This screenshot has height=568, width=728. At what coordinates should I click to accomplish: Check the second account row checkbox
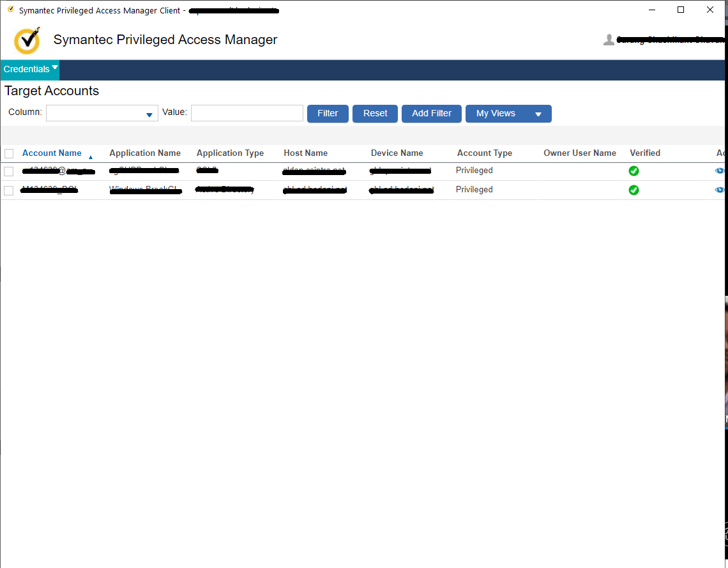(x=9, y=190)
